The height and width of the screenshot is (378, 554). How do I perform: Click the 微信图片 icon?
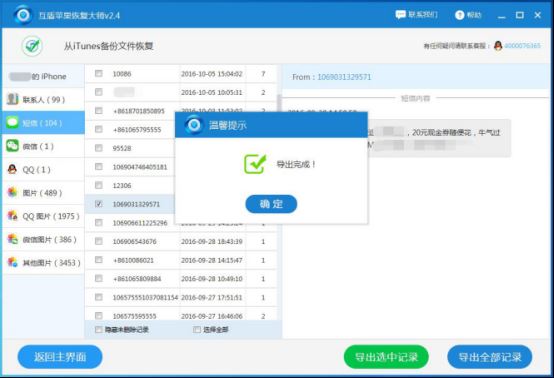coord(12,239)
